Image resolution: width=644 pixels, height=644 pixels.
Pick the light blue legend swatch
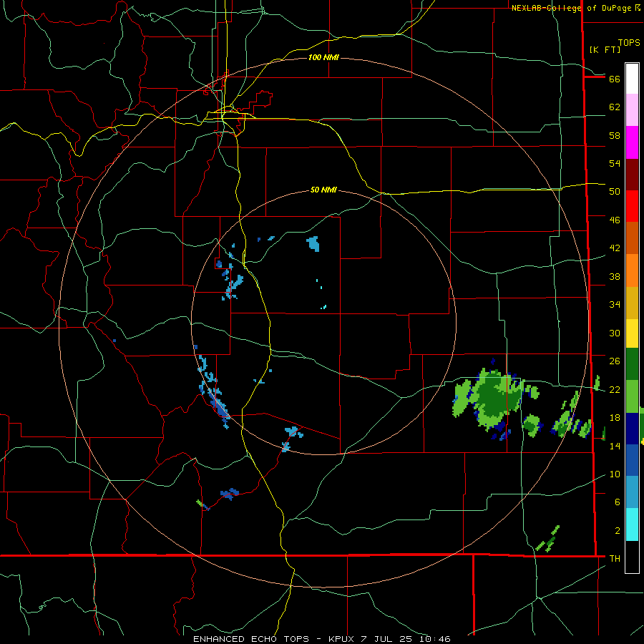coord(632,492)
